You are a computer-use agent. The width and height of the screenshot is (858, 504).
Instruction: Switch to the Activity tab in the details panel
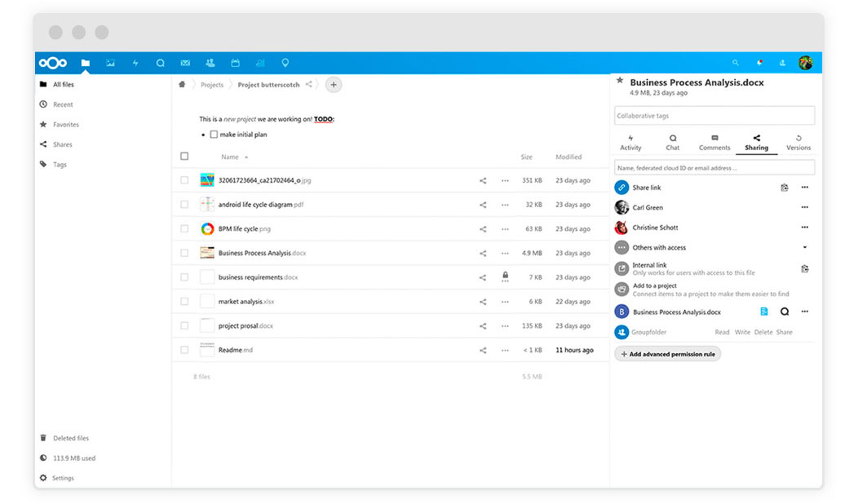tap(630, 143)
